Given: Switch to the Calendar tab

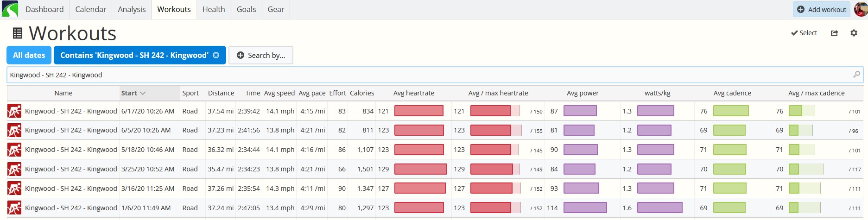Looking at the screenshot, I should 91,9.
